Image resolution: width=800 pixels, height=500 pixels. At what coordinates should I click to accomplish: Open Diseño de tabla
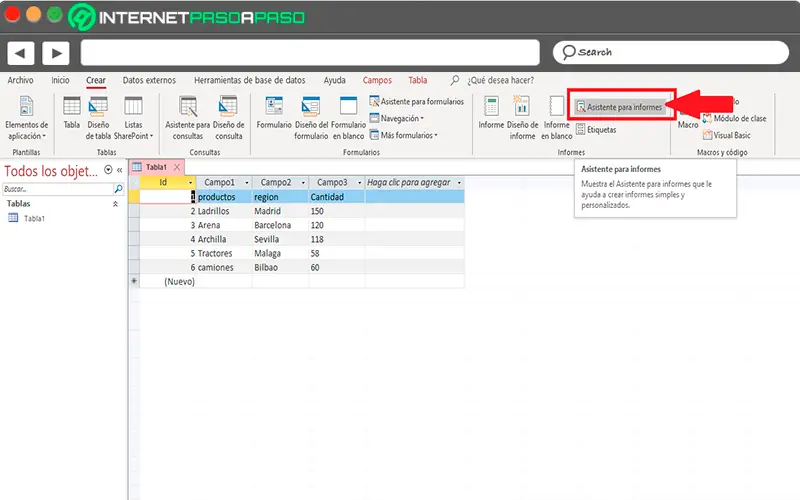pyautogui.click(x=98, y=118)
